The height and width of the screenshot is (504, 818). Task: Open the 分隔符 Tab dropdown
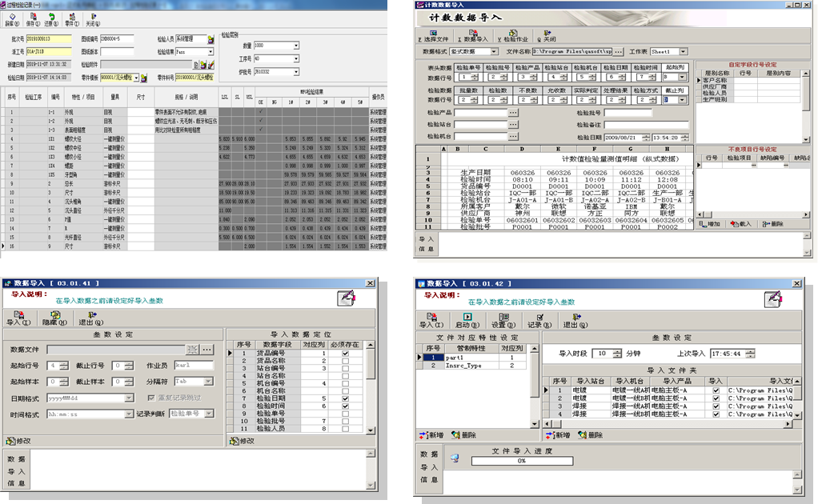209,382
